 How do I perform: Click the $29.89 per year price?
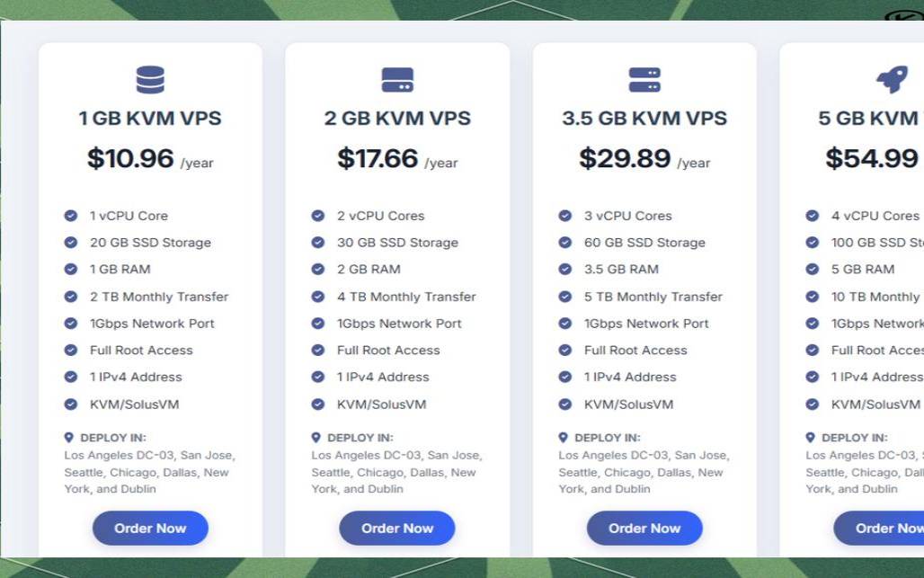point(644,158)
